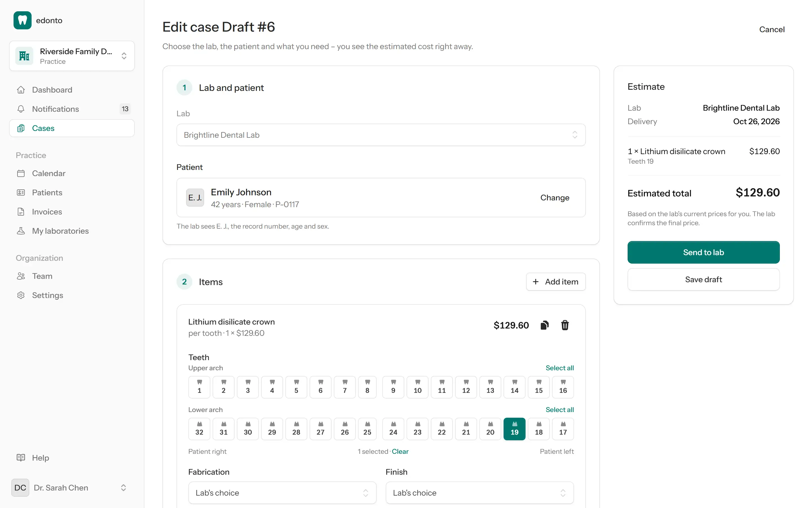Deselect lower tooth 19
This screenshot has width=812, height=508.
pos(514,429)
